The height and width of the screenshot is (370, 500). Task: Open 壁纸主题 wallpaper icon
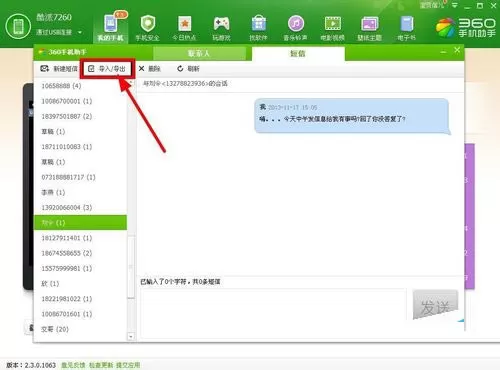pos(369,24)
